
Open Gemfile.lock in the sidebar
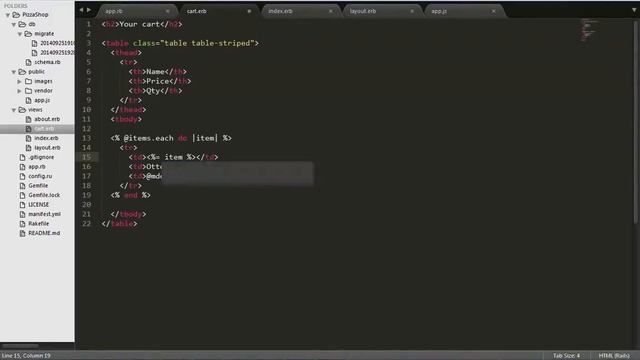tap(44, 195)
